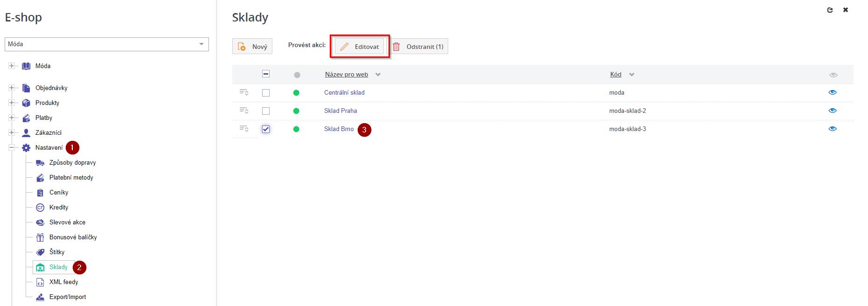Click the Kredity icon in the sidebar

coord(40,208)
